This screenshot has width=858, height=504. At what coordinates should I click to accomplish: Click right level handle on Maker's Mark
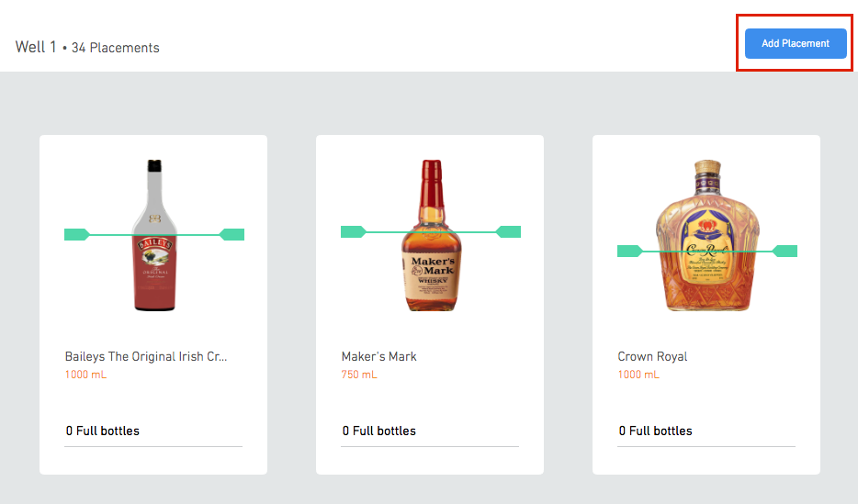click(509, 231)
